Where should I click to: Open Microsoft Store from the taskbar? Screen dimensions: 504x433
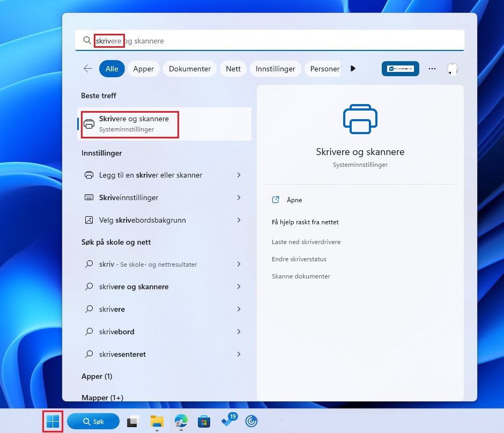(204, 421)
